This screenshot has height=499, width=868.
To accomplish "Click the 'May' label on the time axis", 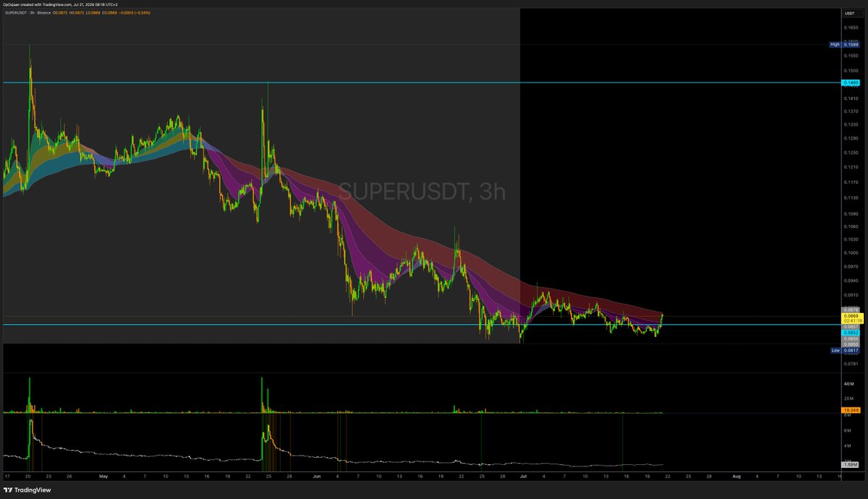I will 103,477.
